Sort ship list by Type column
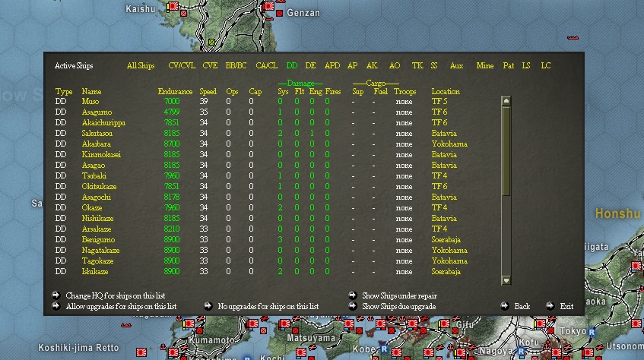Viewport: 644px width, 360px height. (64, 92)
